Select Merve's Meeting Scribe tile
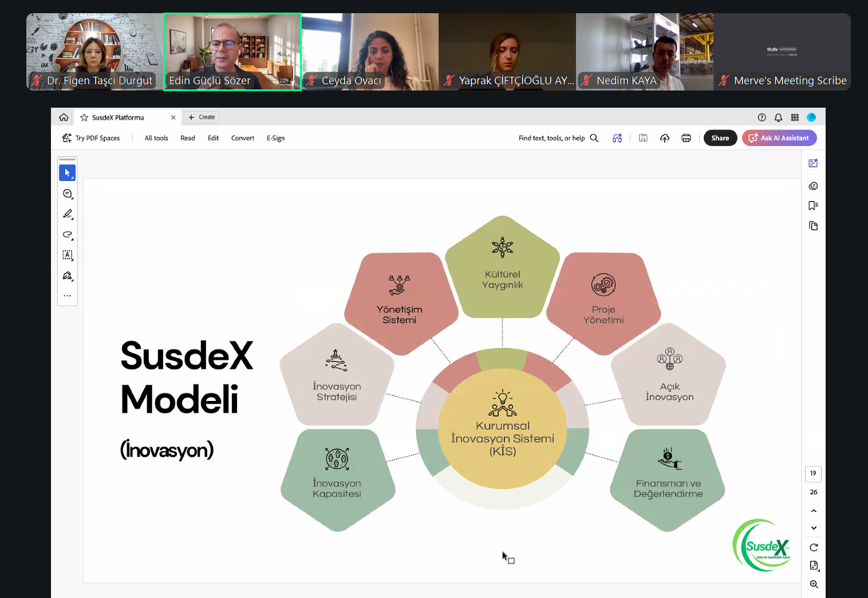Viewport: 868px width, 598px height. click(782, 52)
